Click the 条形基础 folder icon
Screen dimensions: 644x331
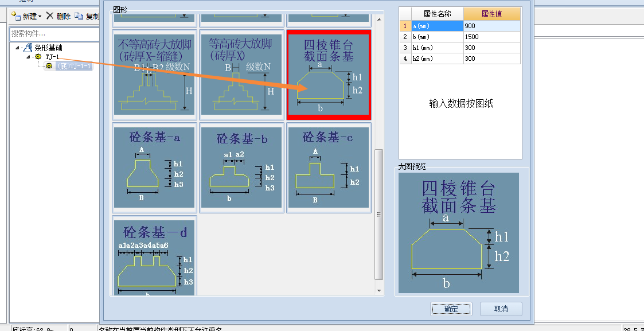point(28,48)
